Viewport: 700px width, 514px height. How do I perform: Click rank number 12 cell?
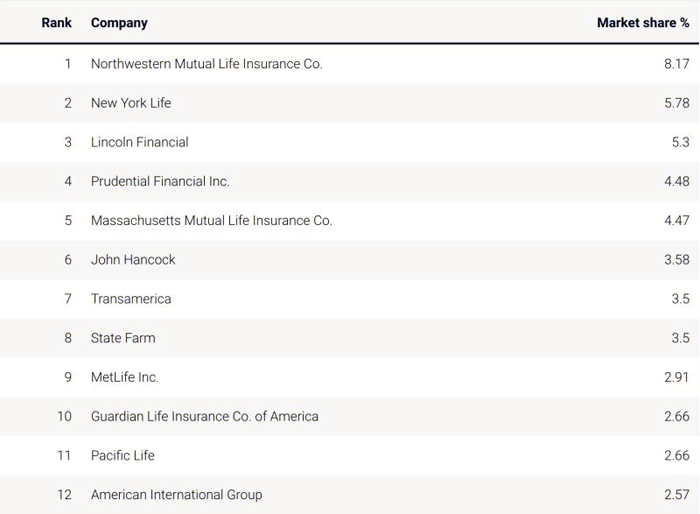coord(64,494)
